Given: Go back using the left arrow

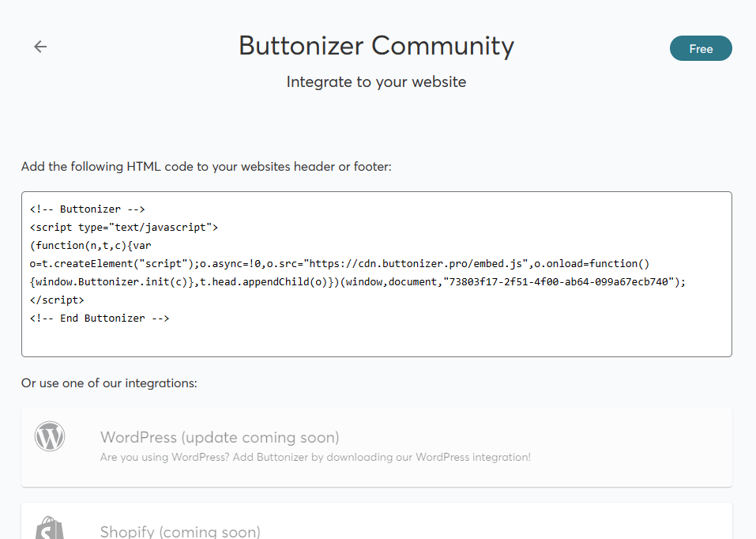Looking at the screenshot, I should click(40, 47).
